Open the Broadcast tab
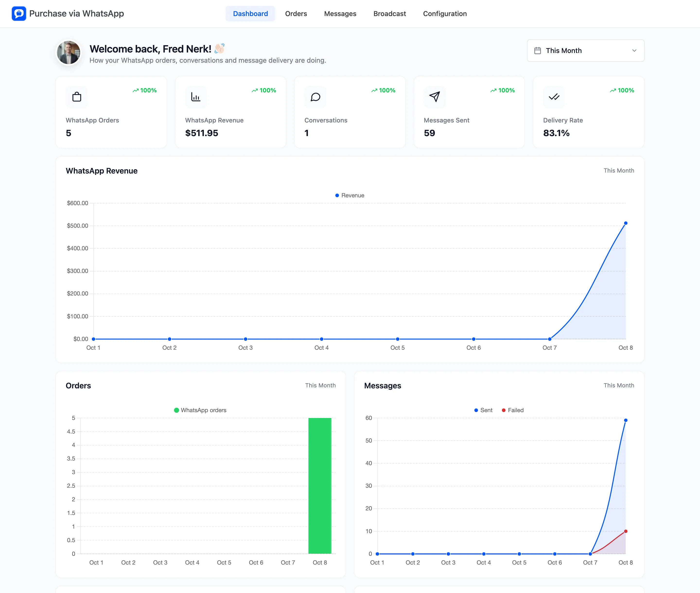 (x=389, y=14)
